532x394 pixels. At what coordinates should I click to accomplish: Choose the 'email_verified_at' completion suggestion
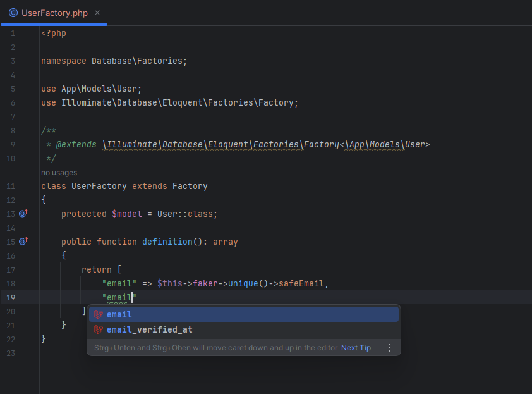tap(244, 329)
